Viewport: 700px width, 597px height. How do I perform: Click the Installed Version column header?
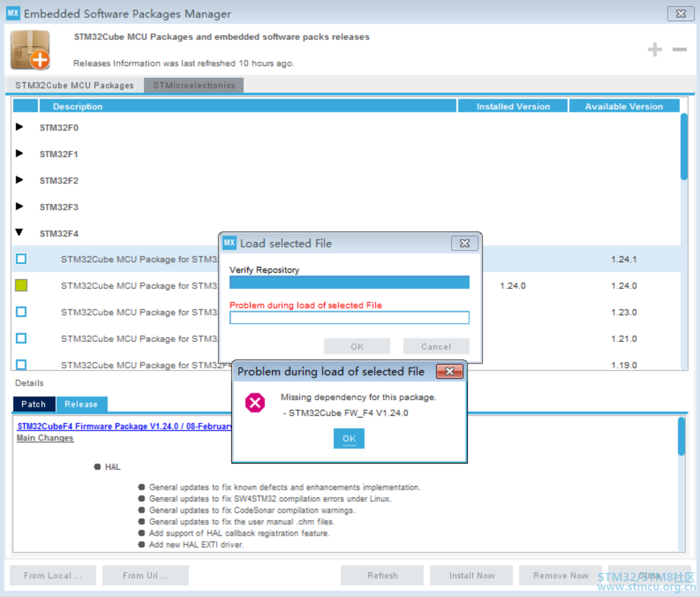point(513,106)
